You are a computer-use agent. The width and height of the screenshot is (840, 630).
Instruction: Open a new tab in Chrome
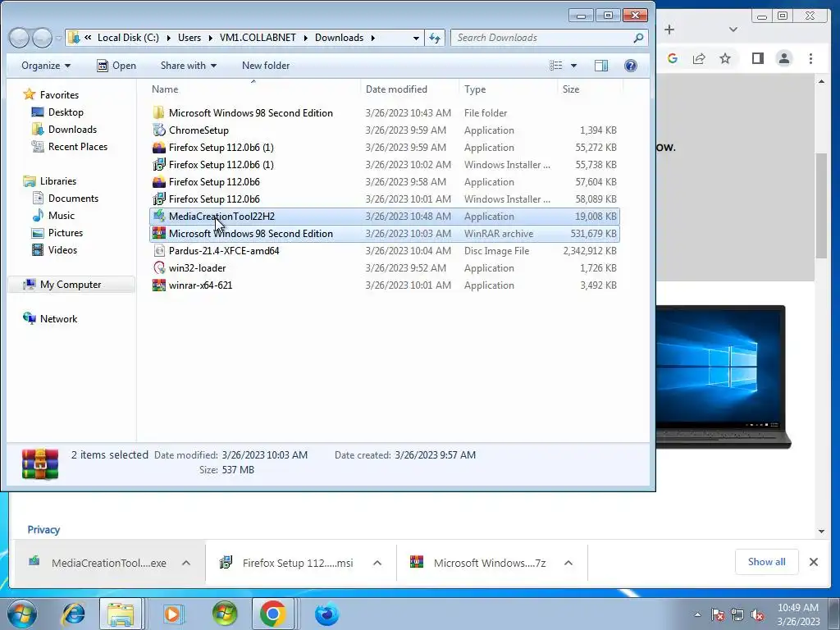click(x=669, y=30)
